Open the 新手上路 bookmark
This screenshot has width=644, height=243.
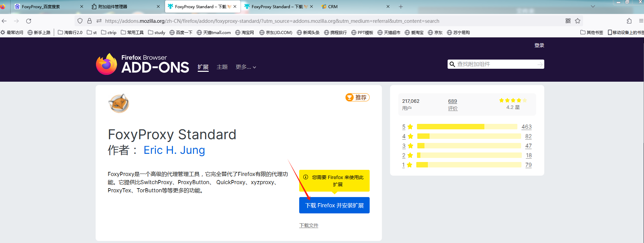(39, 33)
